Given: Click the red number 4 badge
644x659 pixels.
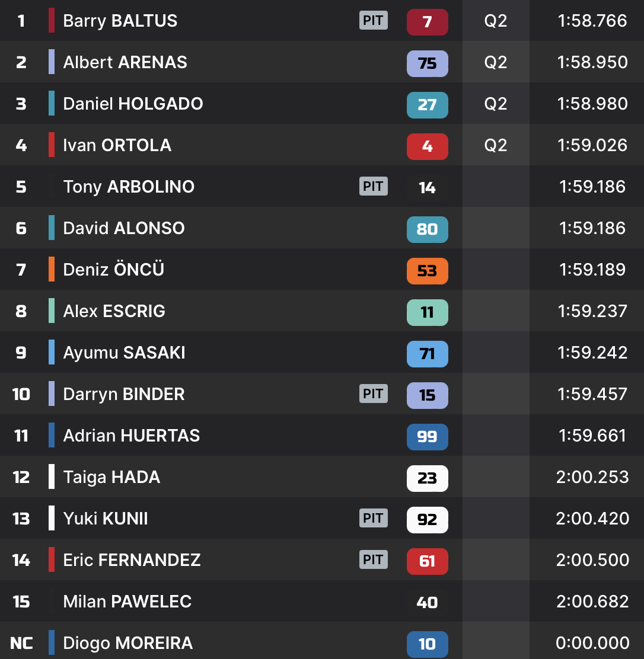Looking at the screenshot, I should pyautogui.click(x=427, y=146).
